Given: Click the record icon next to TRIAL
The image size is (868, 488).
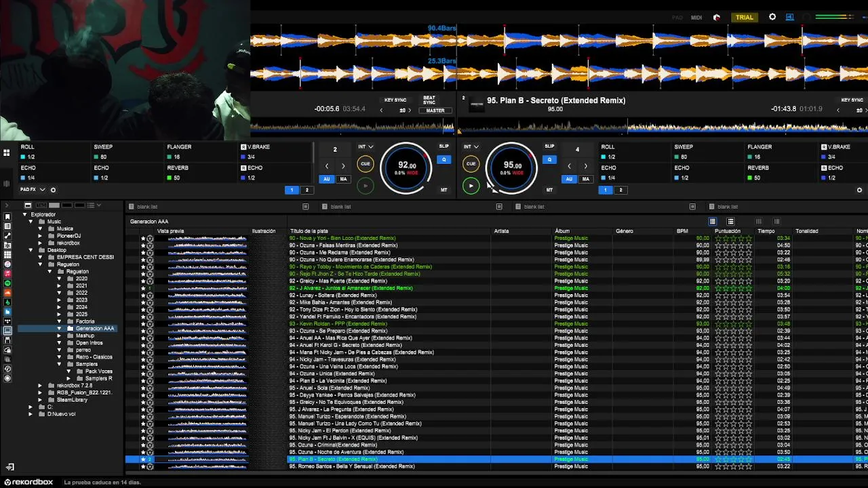Looking at the screenshot, I should [x=717, y=18].
